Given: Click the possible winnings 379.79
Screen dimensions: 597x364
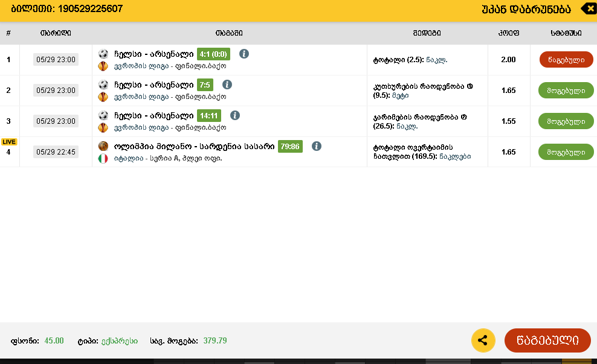Looking at the screenshot, I should (215, 341).
